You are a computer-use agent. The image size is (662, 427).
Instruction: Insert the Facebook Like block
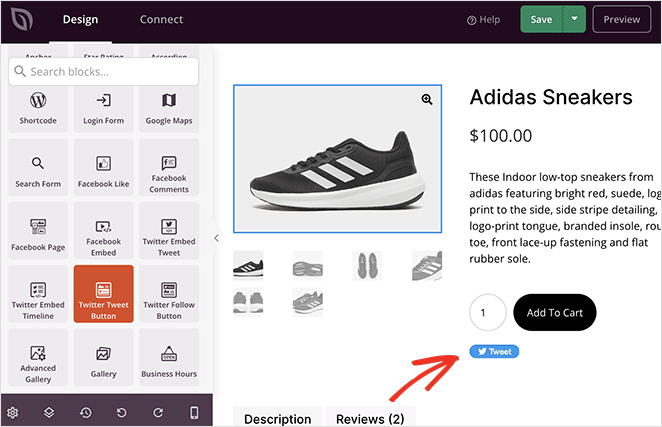point(103,167)
